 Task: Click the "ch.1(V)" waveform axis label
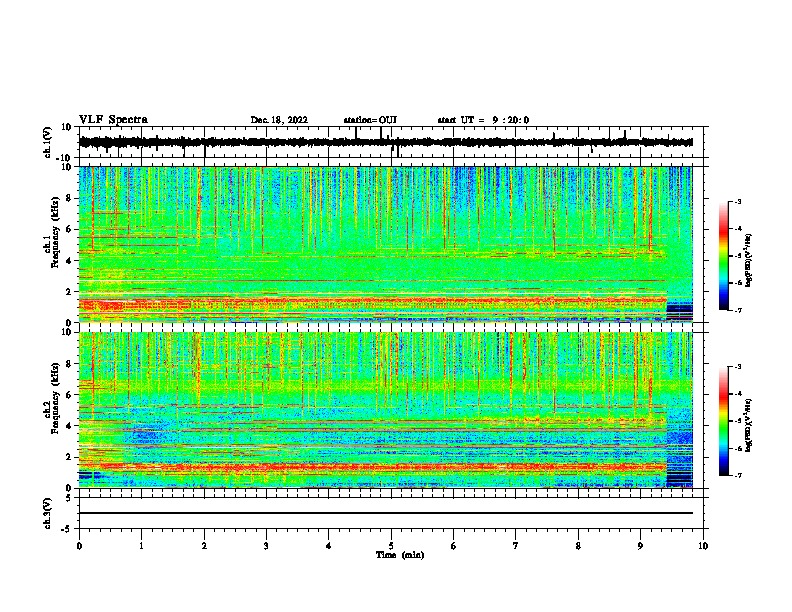click(48, 142)
